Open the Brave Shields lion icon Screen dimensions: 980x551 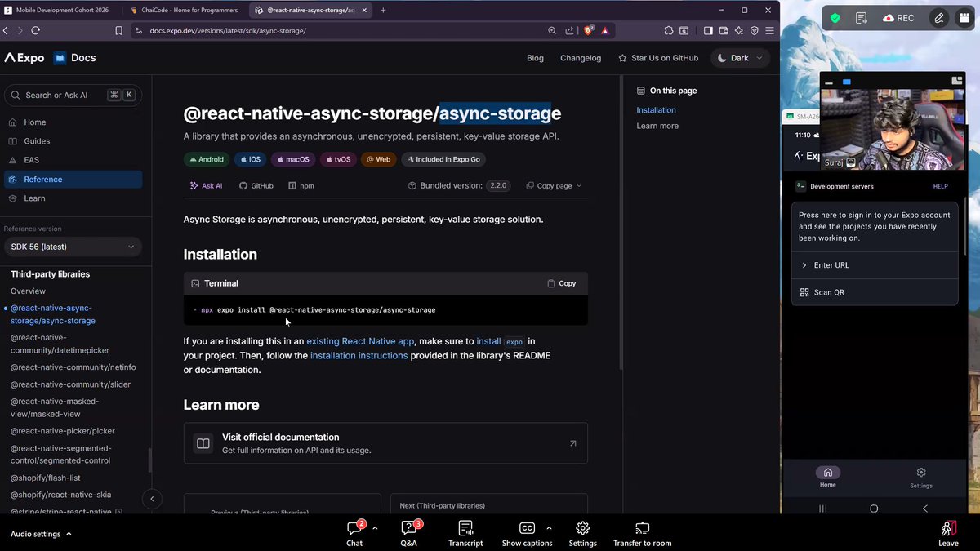(x=589, y=30)
